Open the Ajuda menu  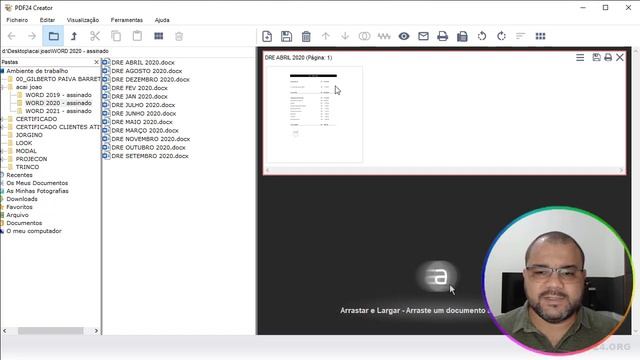162,20
